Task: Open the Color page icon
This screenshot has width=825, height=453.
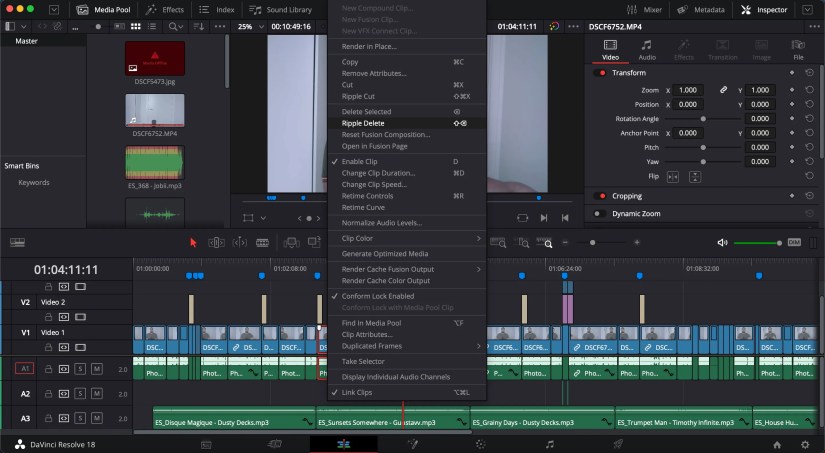Action: coord(480,445)
